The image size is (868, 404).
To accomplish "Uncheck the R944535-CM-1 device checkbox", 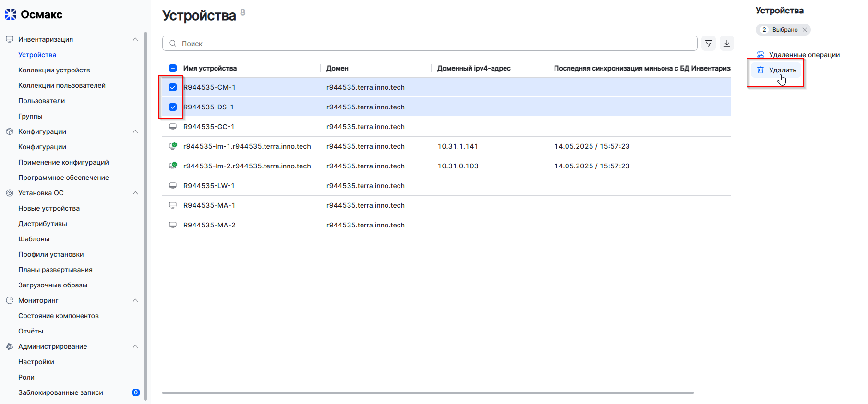I will pos(173,87).
